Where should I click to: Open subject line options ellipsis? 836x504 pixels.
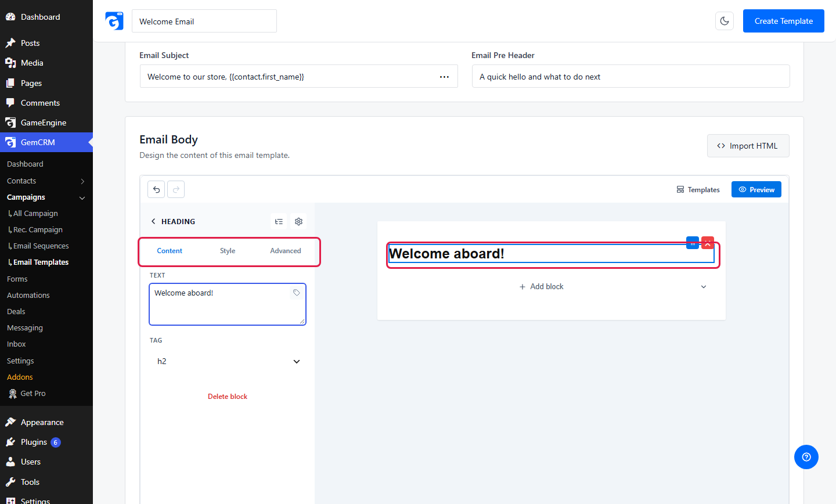(444, 77)
